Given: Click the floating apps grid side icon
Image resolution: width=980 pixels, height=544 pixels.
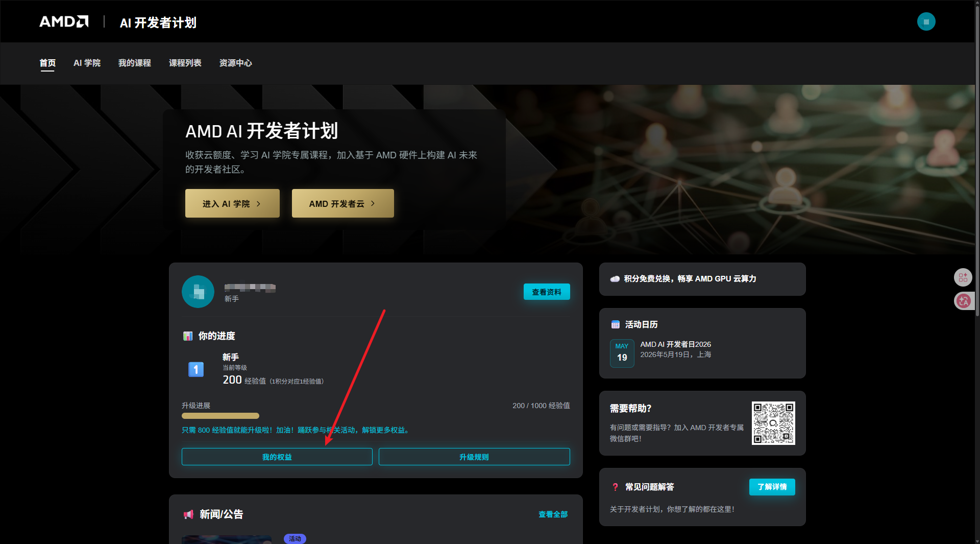Looking at the screenshot, I should tap(963, 277).
